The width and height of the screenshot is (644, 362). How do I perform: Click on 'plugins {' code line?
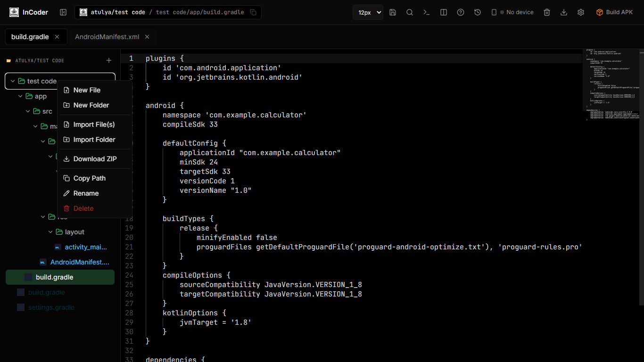pos(165,58)
